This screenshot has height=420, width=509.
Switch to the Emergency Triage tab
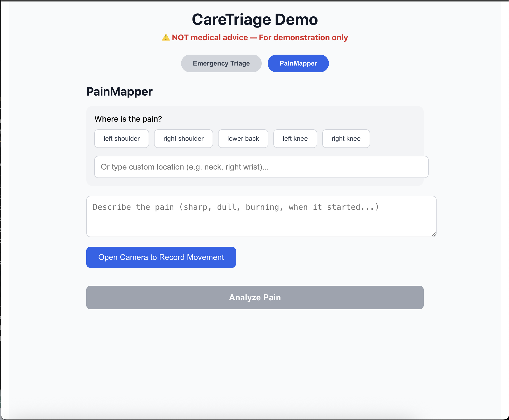(x=221, y=64)
